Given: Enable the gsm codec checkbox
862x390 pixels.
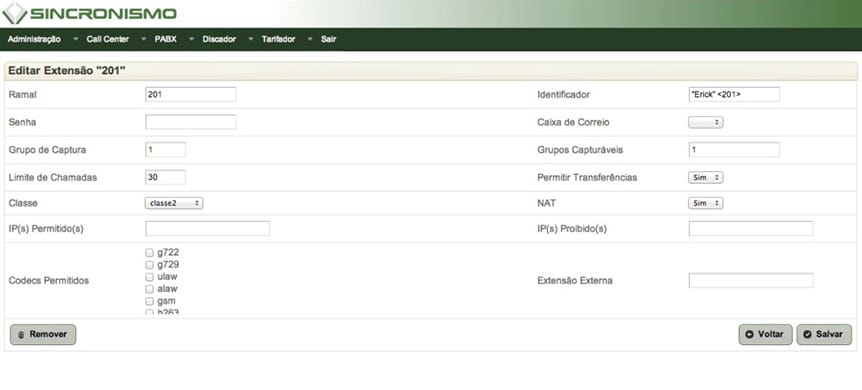Looking at the screenshot, I should pyautogui.click(x=150, y=301).
